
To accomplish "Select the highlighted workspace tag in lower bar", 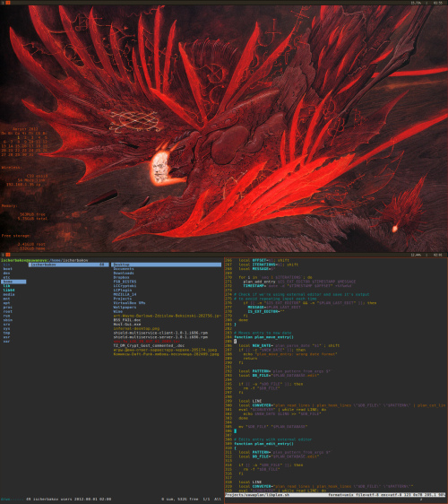I will (8, 255).
